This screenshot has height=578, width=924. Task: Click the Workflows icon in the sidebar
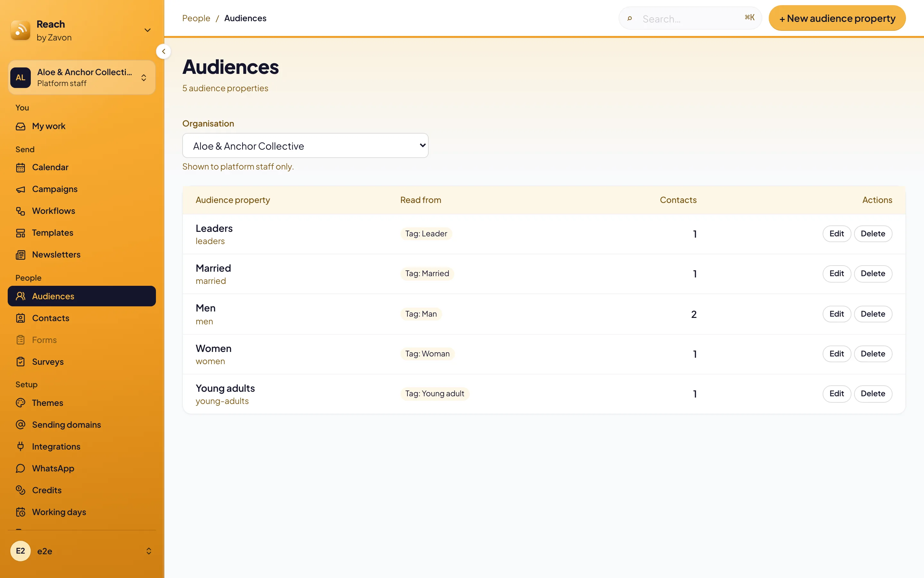21,211
